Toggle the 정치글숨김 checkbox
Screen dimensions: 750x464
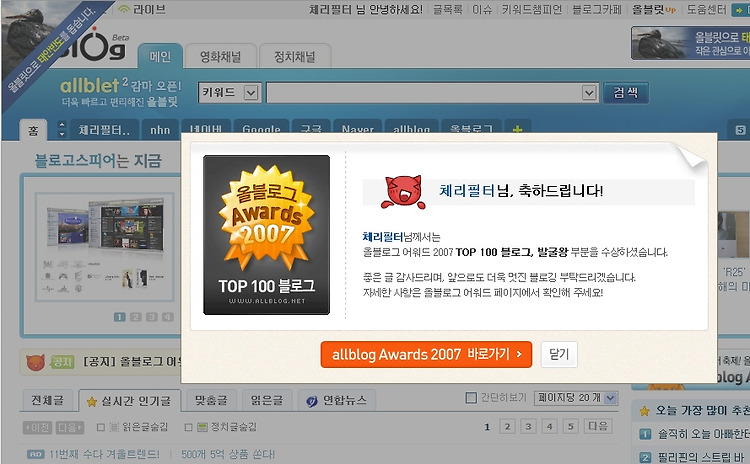coord(188,427)
